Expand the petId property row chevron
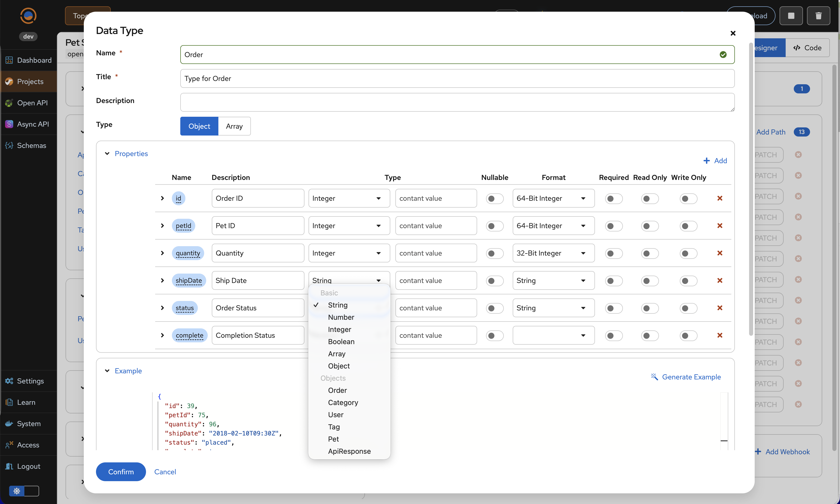Image resolution: width=840 pixels, height=504 pixels. pyautogui.click(x=163, y=226)
